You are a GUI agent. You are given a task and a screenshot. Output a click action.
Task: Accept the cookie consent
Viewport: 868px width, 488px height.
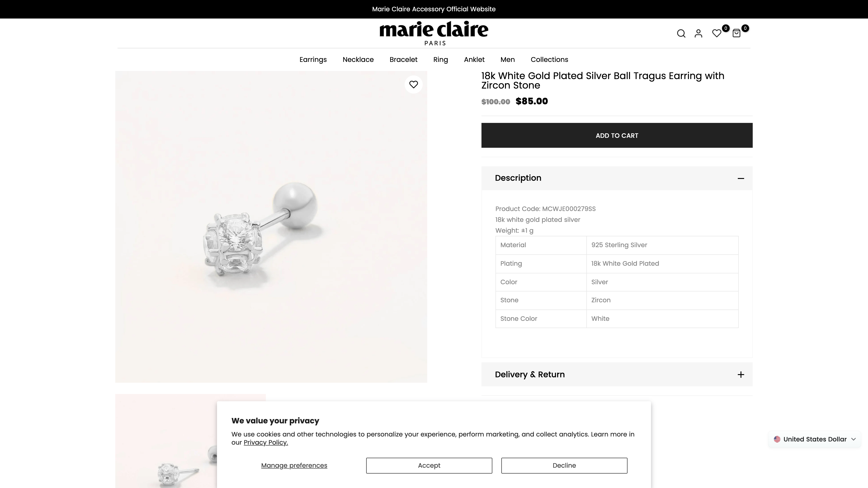coord(429,465)
